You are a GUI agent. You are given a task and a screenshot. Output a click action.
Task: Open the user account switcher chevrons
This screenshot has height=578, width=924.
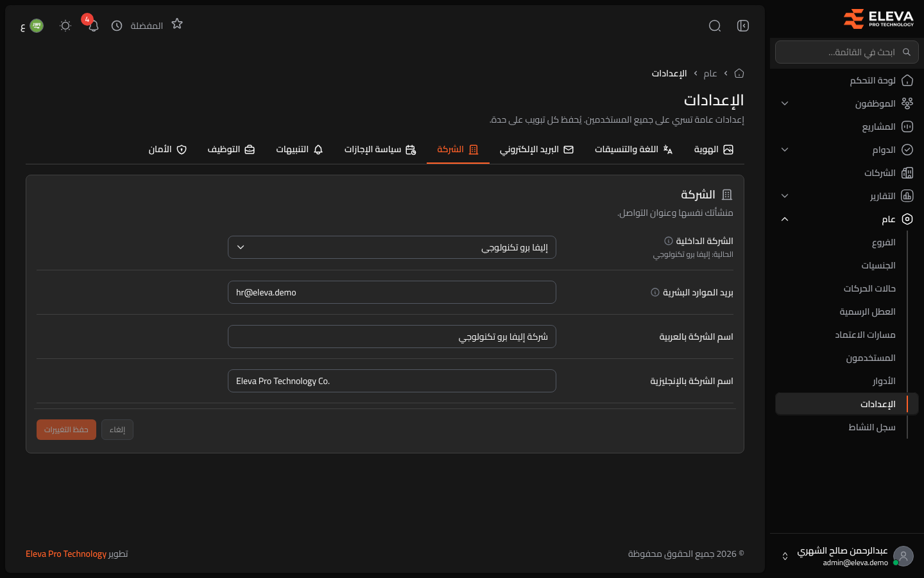click(x=785, y=556)
